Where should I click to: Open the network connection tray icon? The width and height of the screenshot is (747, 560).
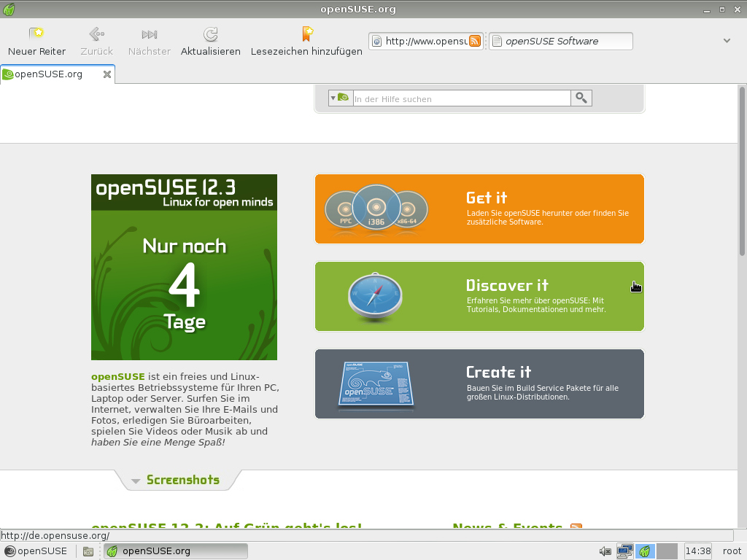pos(624,551)
